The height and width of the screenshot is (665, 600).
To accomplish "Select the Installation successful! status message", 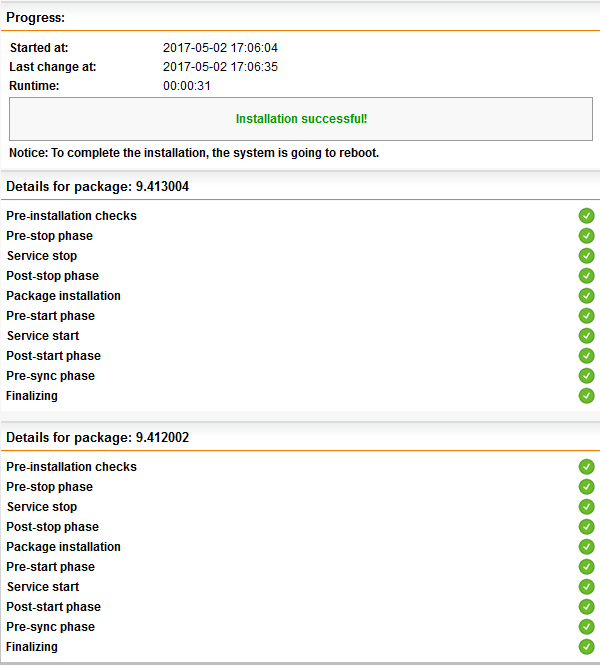I will [301, 119].
